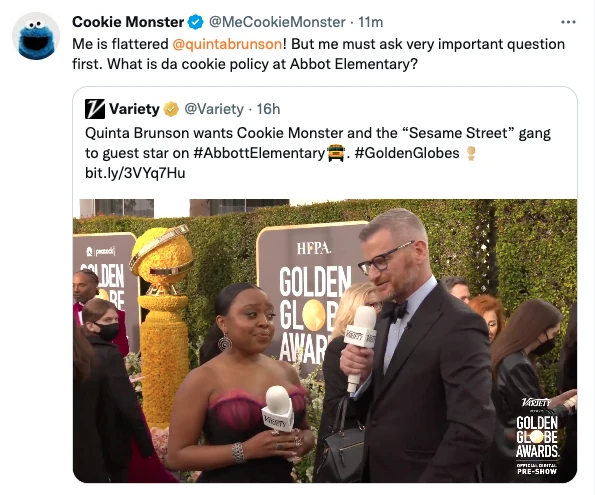This screenshot has height=495, width=595.
Task: Click the Cookie Monster display name
Action: 128,22
